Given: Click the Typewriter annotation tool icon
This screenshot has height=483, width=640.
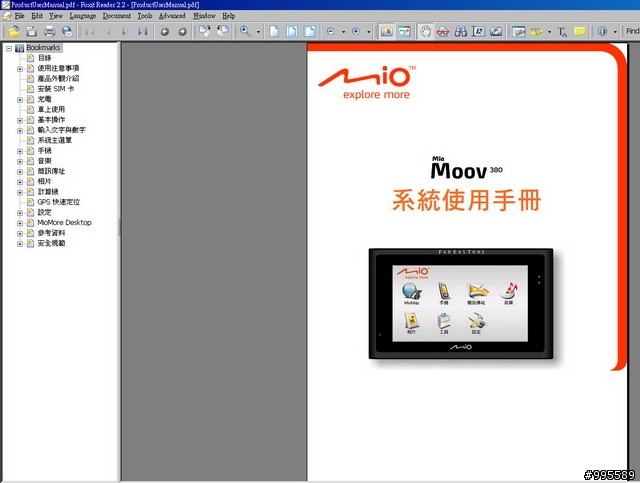Looking at the screenshot, I should coord(518,31).
